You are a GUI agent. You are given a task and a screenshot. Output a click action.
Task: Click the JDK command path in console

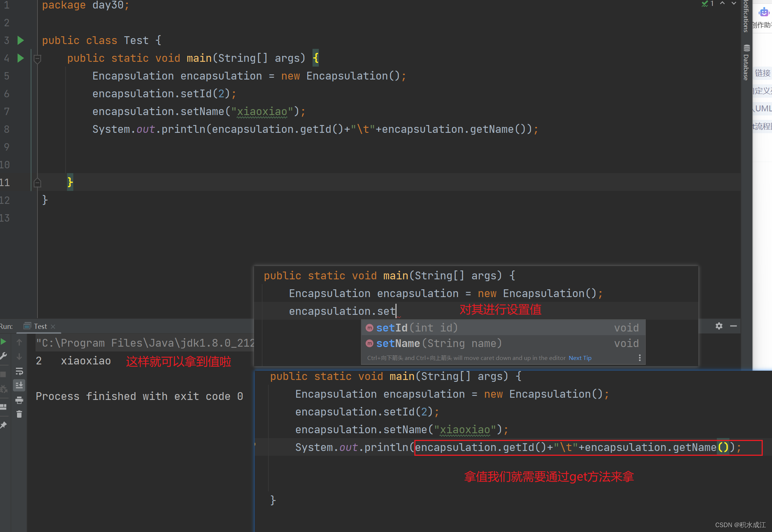[145, 343]
